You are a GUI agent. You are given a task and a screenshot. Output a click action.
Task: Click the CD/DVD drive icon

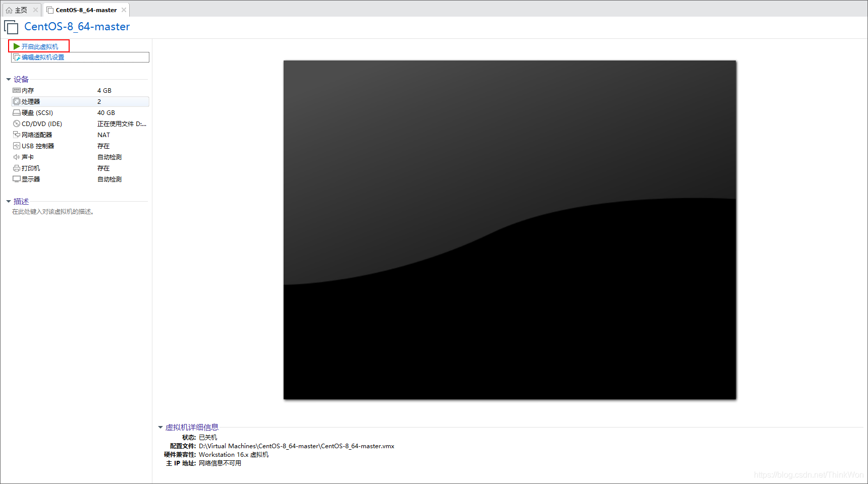tap(17, 124)
